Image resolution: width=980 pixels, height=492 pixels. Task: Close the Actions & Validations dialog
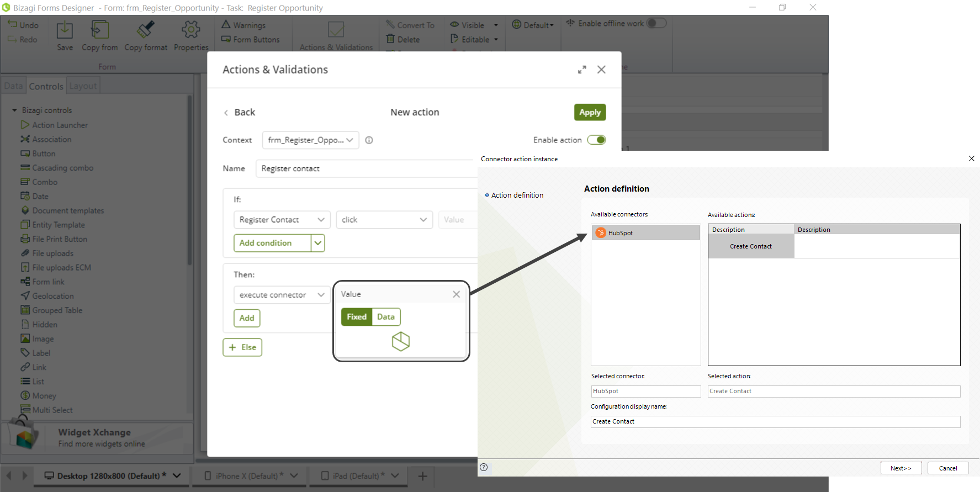[x=601, y=70]
